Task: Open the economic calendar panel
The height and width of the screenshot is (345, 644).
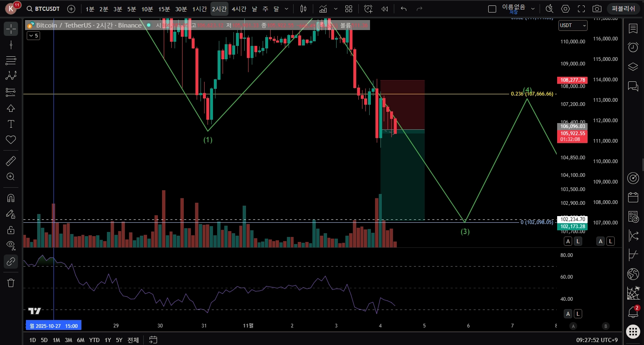Action: [x=633, y=197]
